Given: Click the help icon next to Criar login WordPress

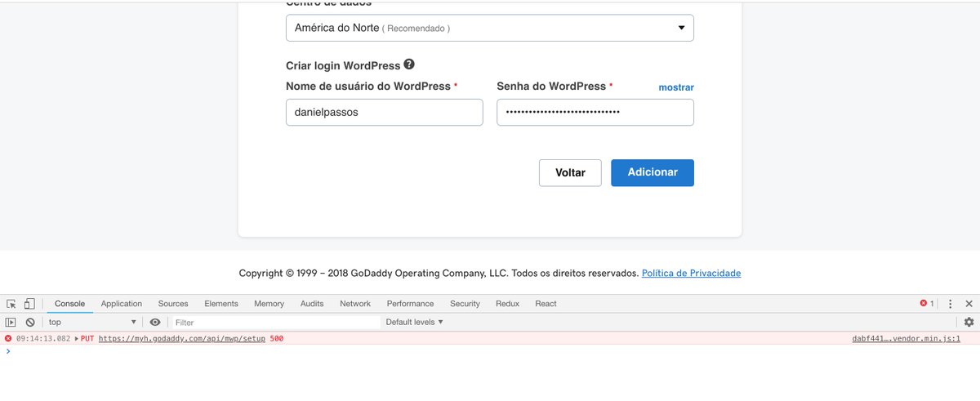Looking at the screenshot, I should coord(409,65).
